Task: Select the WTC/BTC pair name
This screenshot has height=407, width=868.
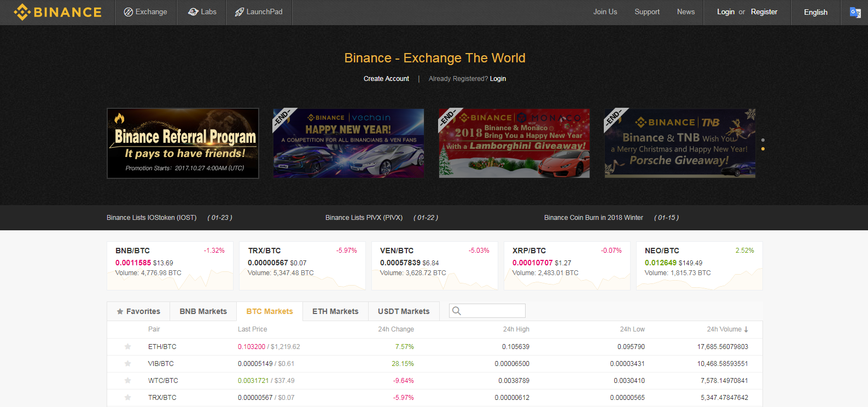Action: point(163,381)
